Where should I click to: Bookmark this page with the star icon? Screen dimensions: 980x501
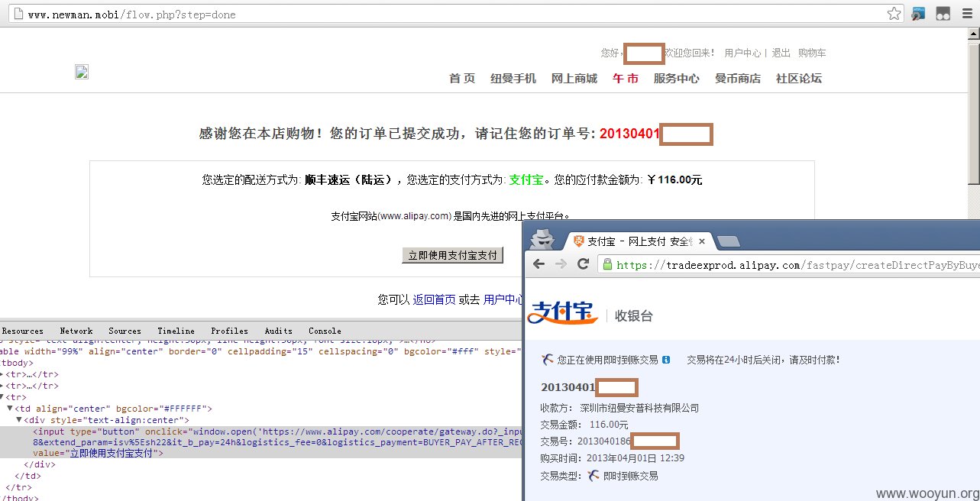[894, 14]
